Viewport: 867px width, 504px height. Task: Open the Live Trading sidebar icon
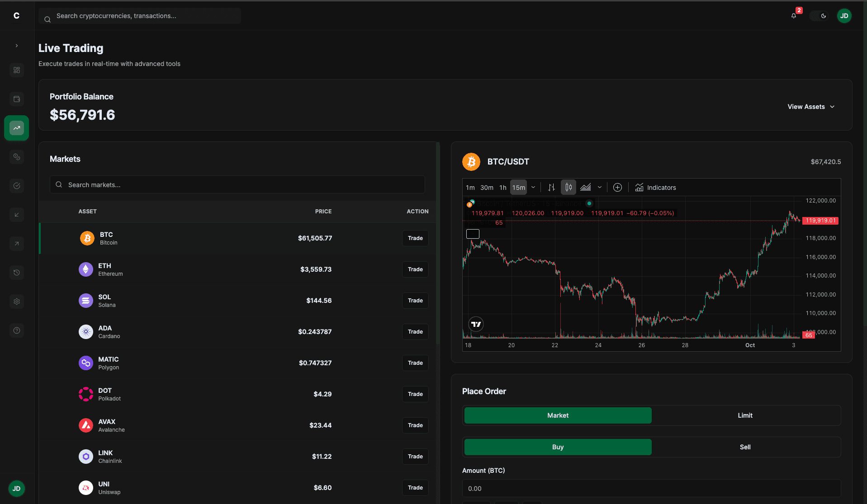pyautogui.click(x=16, y=128)
